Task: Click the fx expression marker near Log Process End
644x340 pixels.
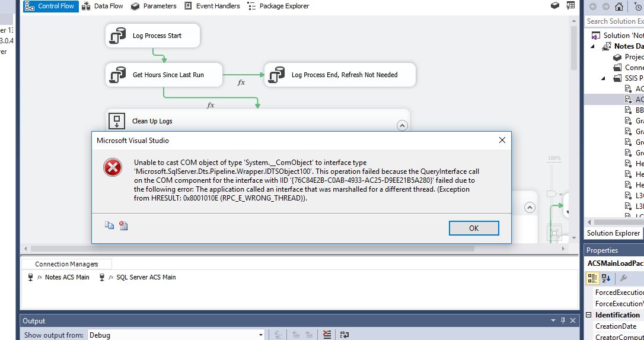Action: (x=241, y=82)
